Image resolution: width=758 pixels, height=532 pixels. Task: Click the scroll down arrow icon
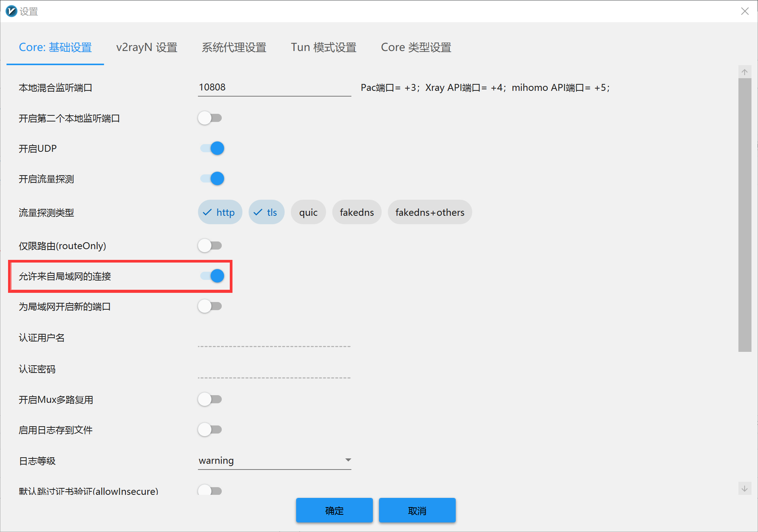pos(744,488)
